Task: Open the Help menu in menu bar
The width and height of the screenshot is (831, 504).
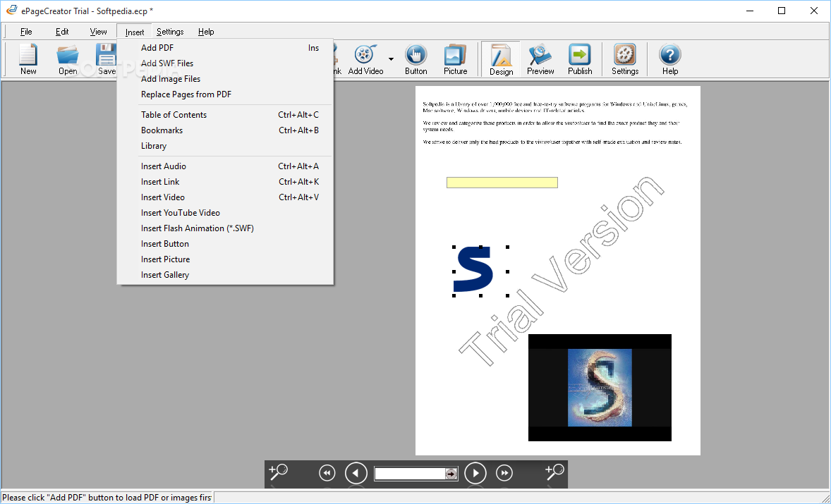Action: coord(206,32)
